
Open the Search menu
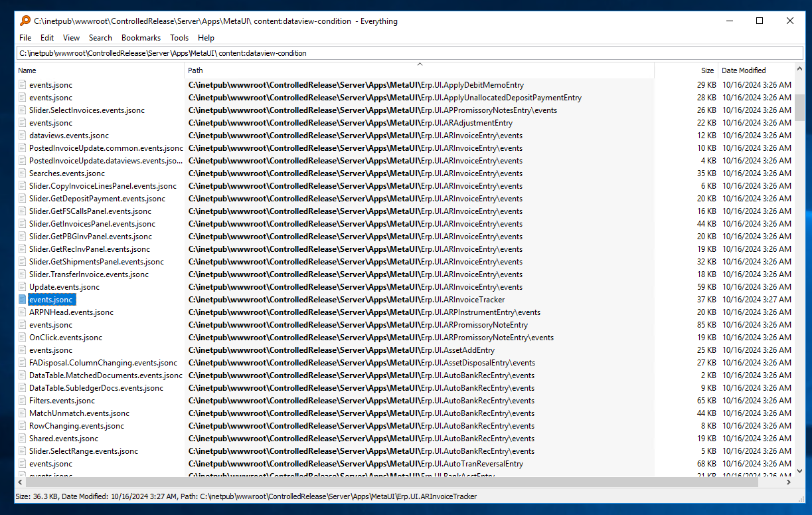(100, 38)
